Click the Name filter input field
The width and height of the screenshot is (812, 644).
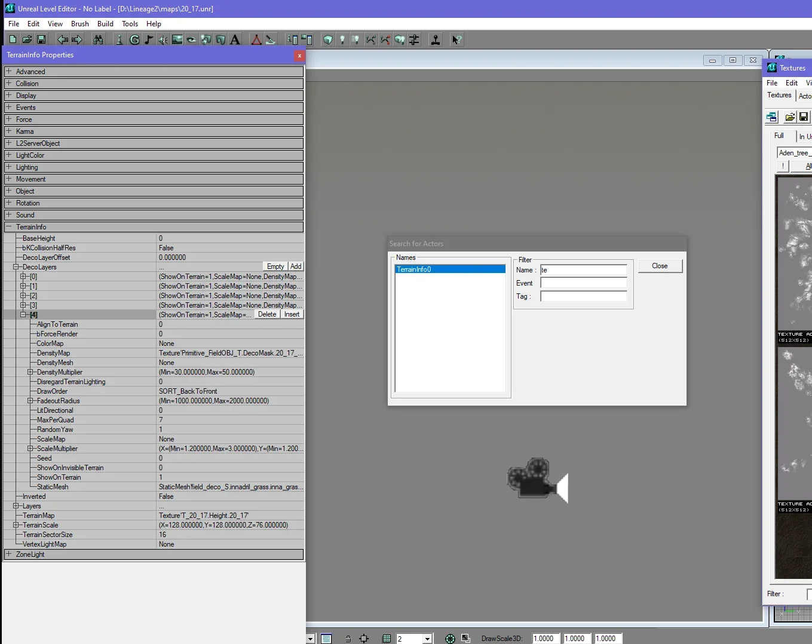[583, 270]
